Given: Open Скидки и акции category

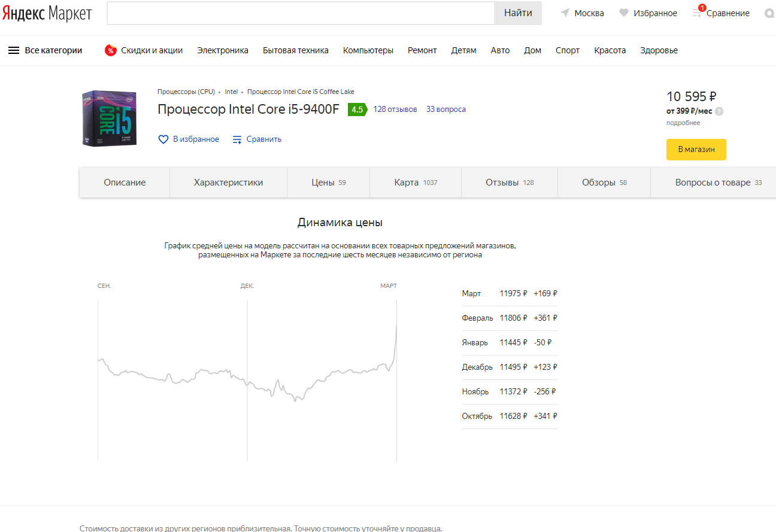Looking at the screenshot, I should coord(152,50).
